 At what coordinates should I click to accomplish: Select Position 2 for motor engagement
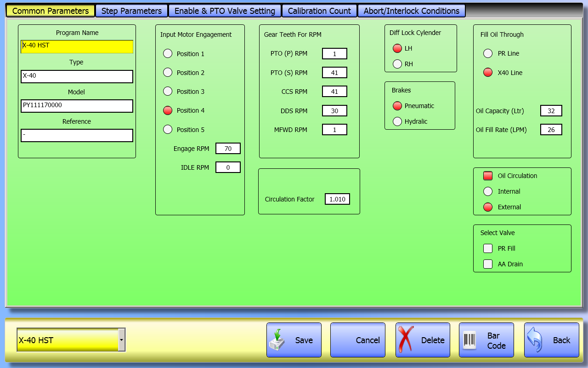168,73
